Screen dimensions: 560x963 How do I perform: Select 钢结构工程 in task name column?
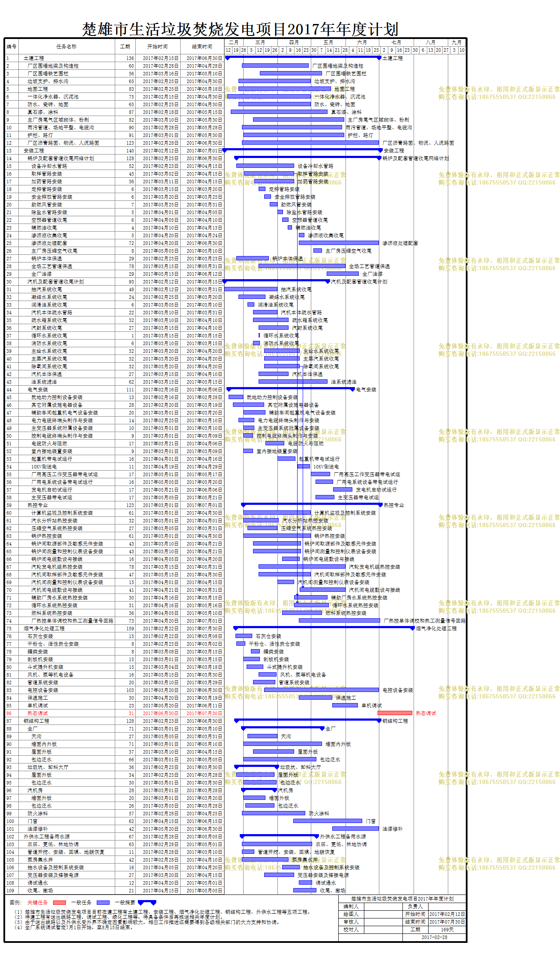(x=36, y=721)
